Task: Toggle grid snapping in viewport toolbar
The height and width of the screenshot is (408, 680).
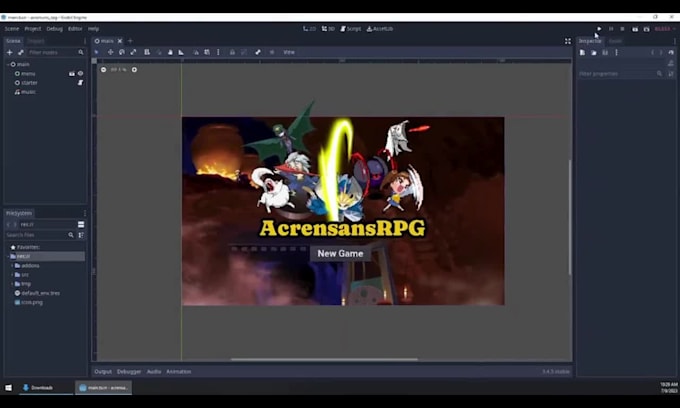Action: pyautogui.click(x=207, y=52)
